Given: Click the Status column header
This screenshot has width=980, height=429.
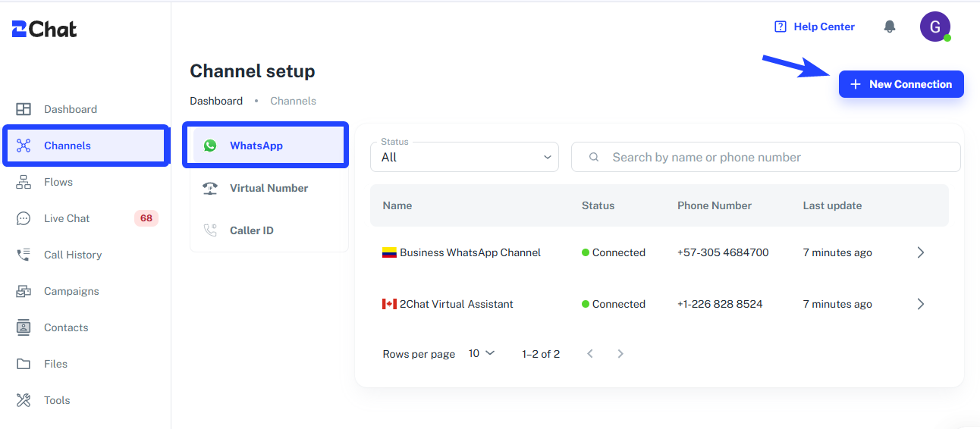Looking at the screenshot, I should [598, 205].
